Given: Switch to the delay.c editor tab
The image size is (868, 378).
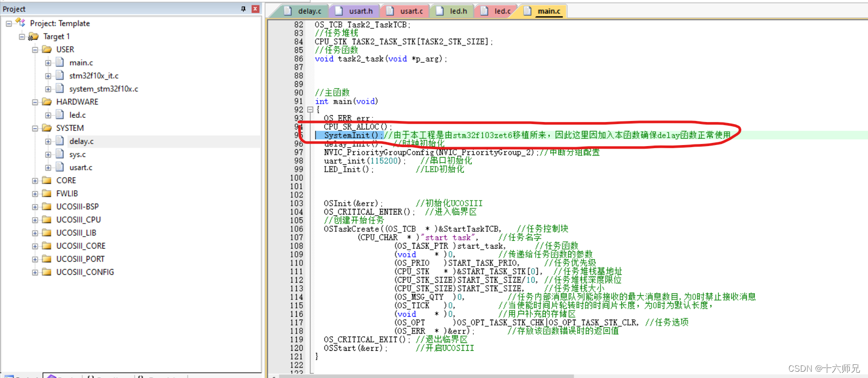Looking at the screenshot, I should pos(303,11).
